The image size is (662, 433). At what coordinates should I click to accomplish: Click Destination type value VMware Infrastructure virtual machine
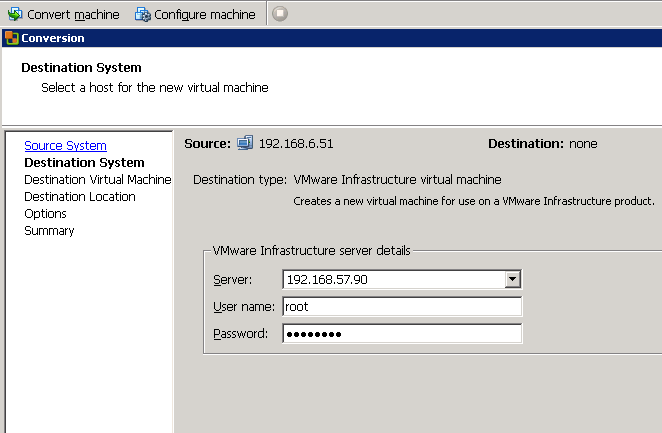point(397,180)
